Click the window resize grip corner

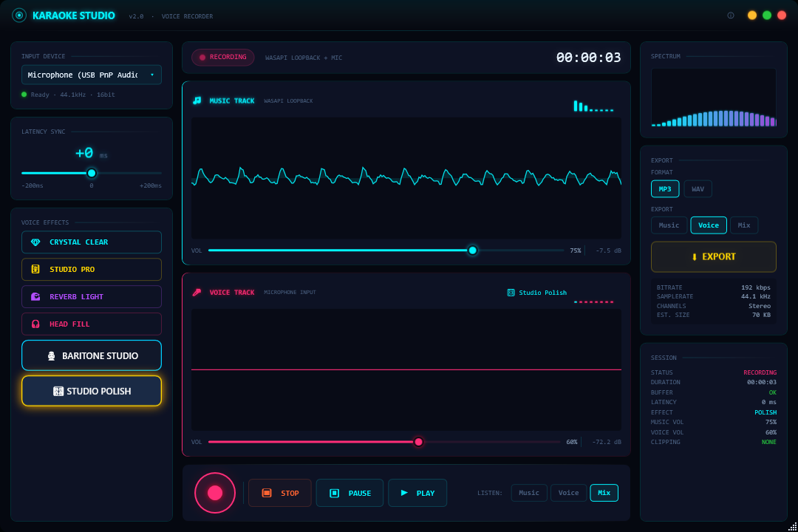click(x=792, y=526)
